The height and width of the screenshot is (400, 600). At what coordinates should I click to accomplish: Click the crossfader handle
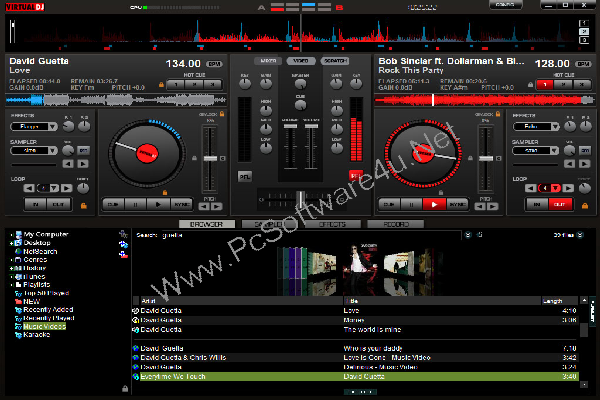click(301, 200)
